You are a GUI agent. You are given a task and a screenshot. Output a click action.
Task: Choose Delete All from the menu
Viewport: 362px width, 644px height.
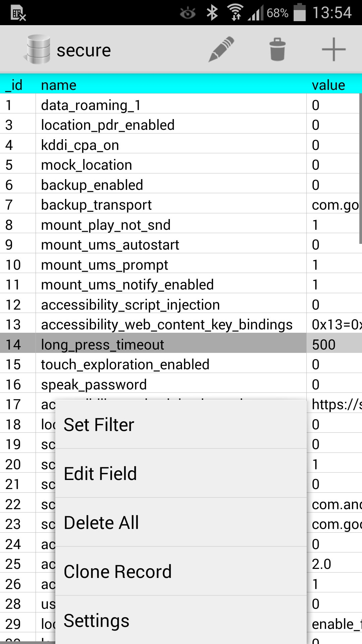tap(181, 523)
